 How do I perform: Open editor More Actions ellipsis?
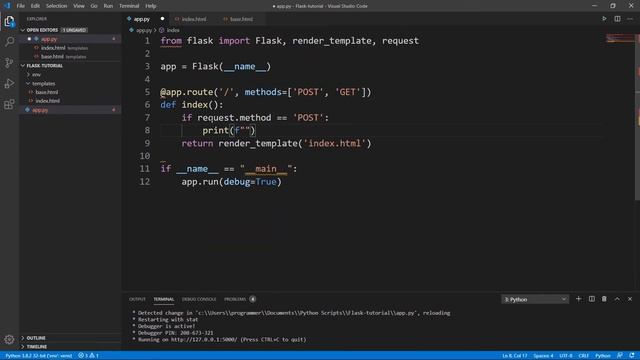click(630, 19)
